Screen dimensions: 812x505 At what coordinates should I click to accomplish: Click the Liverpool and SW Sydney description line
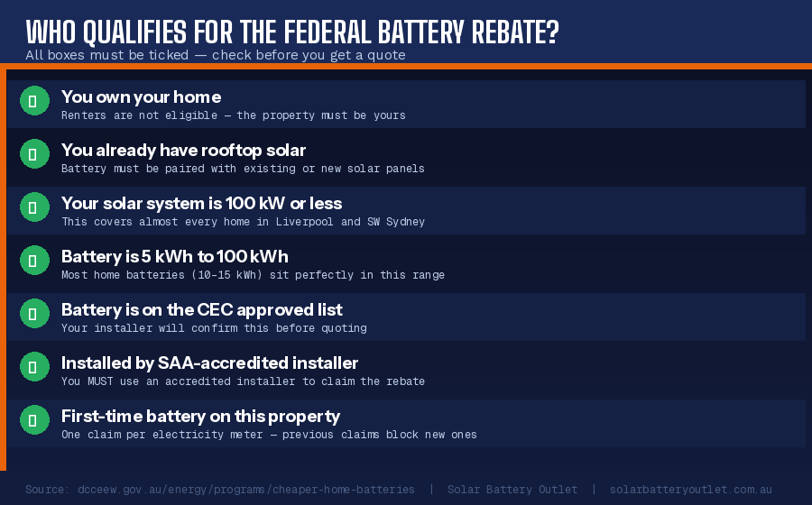coord(243,222)
